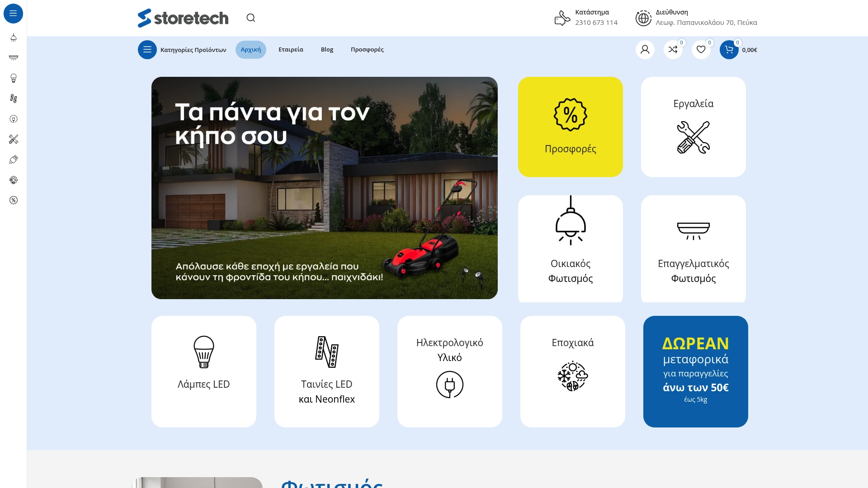
Task: Click the phone number 2310 673 114
Action: (x=596, y=23)
